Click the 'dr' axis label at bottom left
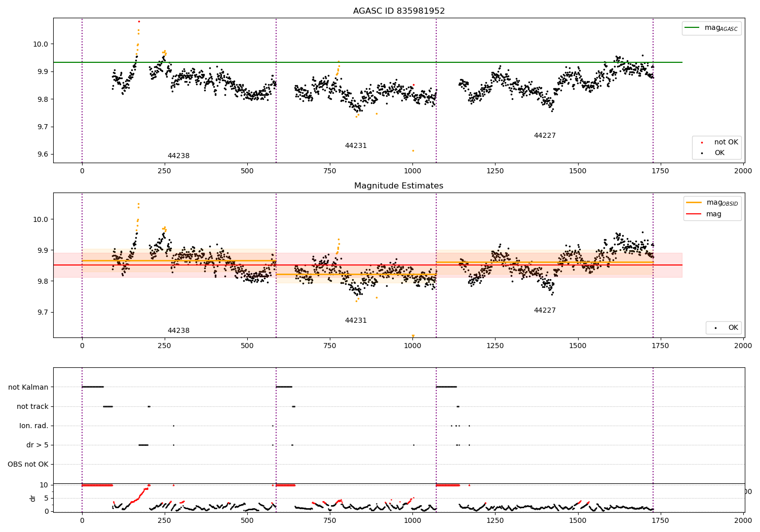Viewport: 760px width, 532px height. 33,498
